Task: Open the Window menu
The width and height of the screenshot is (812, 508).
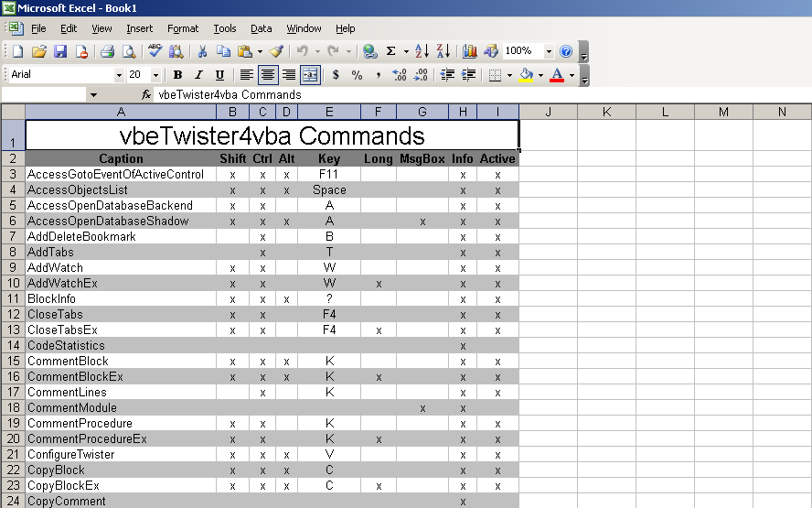Action: pyautogui.click(x=304, y=28)
